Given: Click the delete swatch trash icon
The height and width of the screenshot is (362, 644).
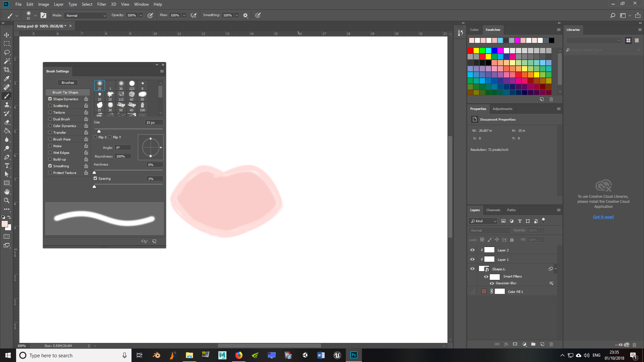Looking at the screenshot, I should coord(551,100).
